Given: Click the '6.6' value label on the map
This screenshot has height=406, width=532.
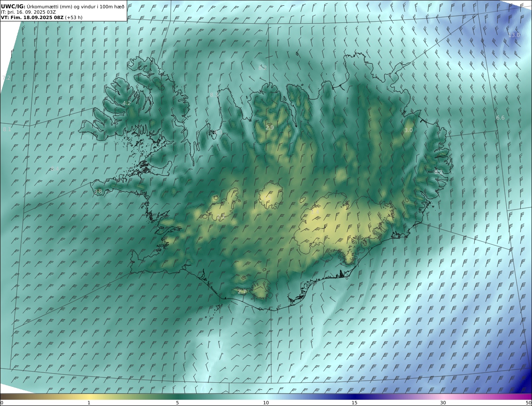Looking at the screenshot, I should pyautogui.click(x=500, y=118).
